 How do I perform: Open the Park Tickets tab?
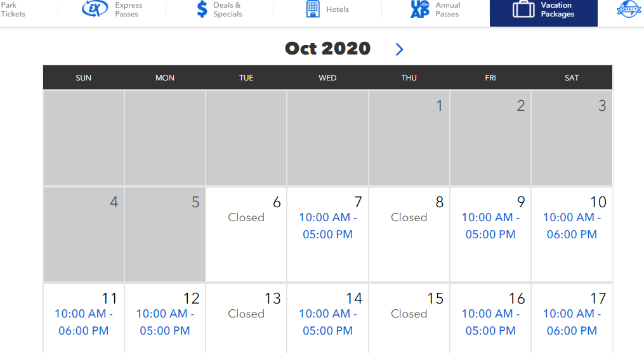pos(12,9)
